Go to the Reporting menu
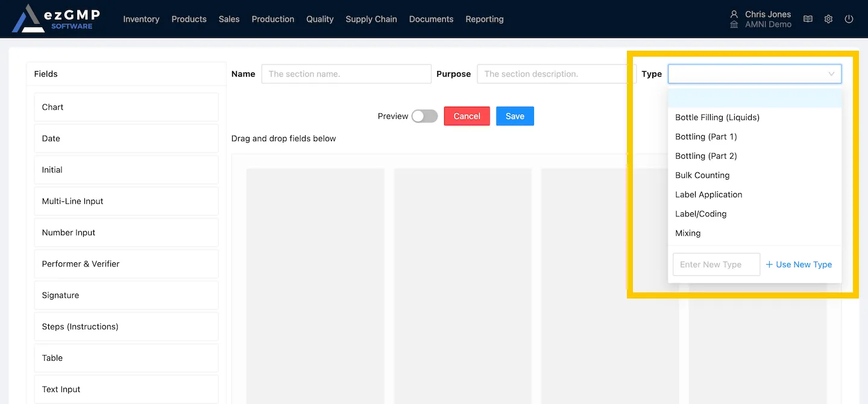 point(484,19)
